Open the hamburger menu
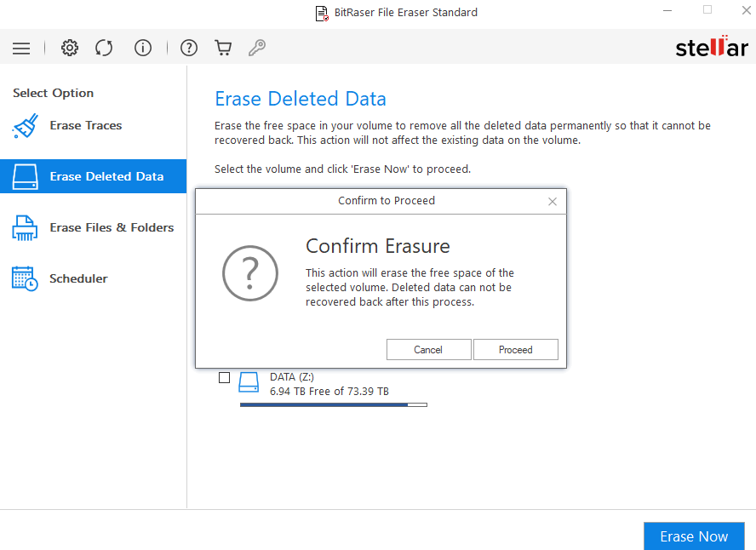 (21, 49)
